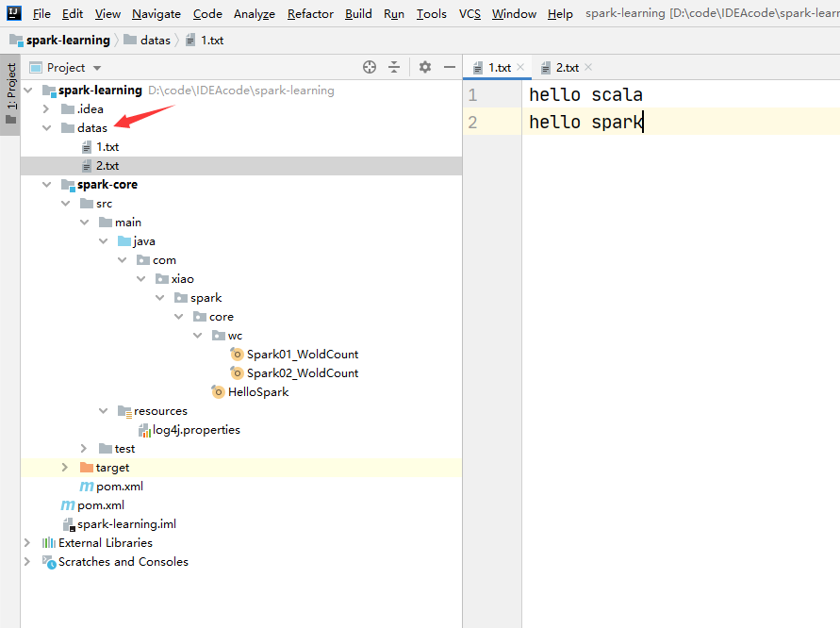
Task: Collapse the src folder
Action: coord(65,203)
